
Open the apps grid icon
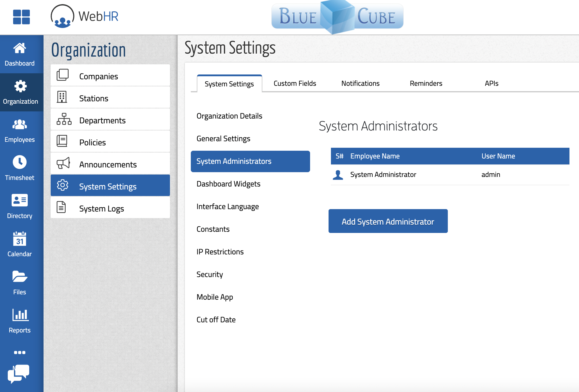21,17
